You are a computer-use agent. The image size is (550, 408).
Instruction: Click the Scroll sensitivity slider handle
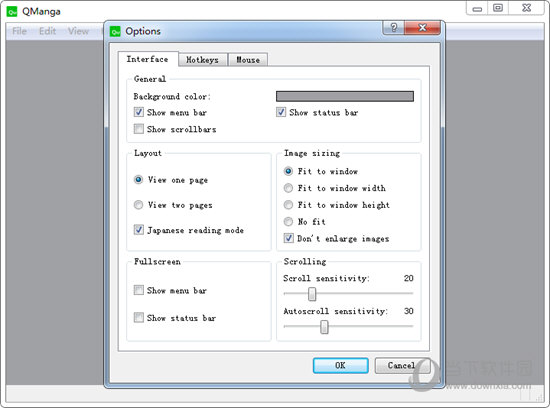click(x=312, y=294)
